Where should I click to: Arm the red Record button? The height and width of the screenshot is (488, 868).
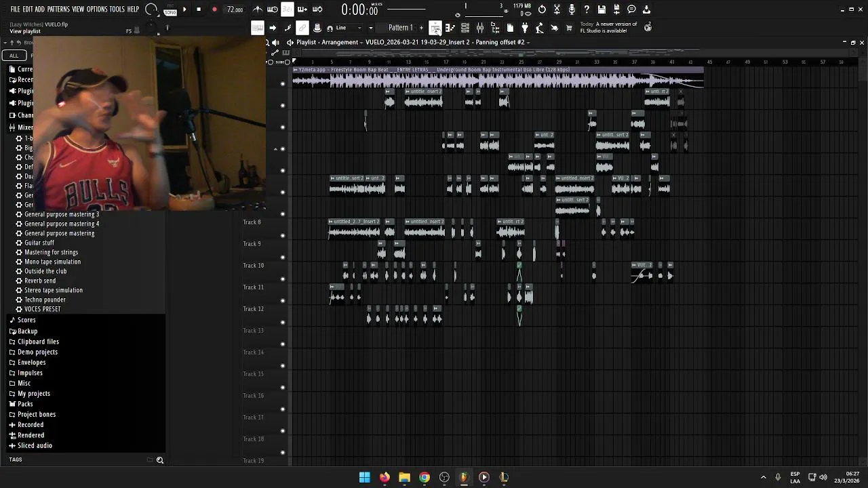coord(214,9)
